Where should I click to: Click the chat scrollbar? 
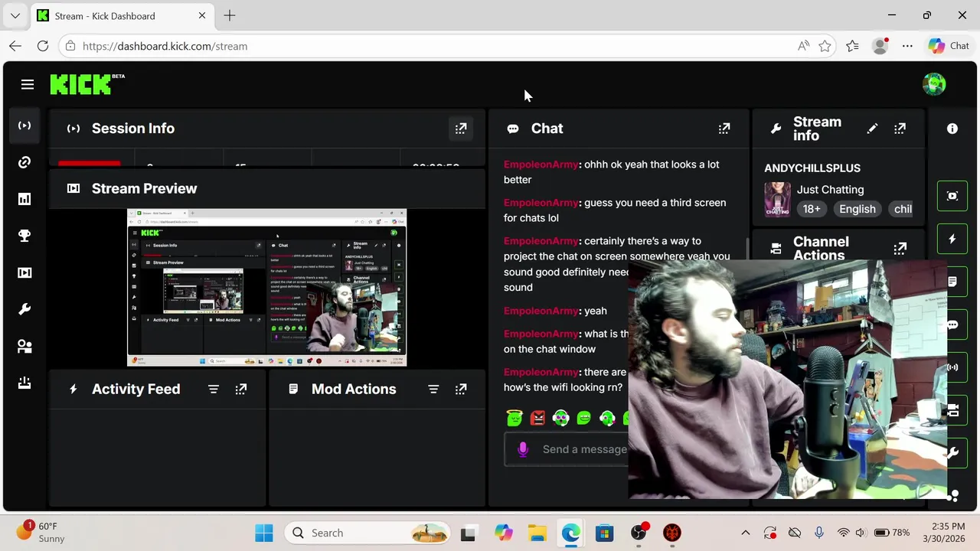click(747, 249)
